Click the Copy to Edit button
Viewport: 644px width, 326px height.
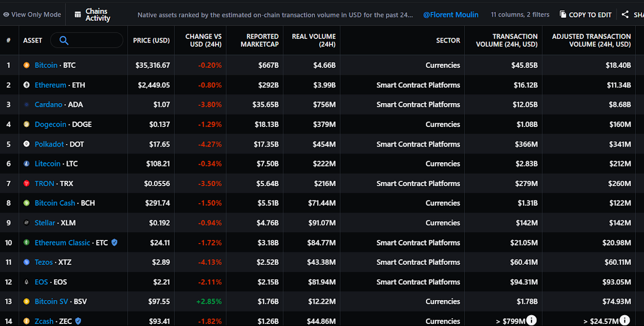tap(585, 15)
